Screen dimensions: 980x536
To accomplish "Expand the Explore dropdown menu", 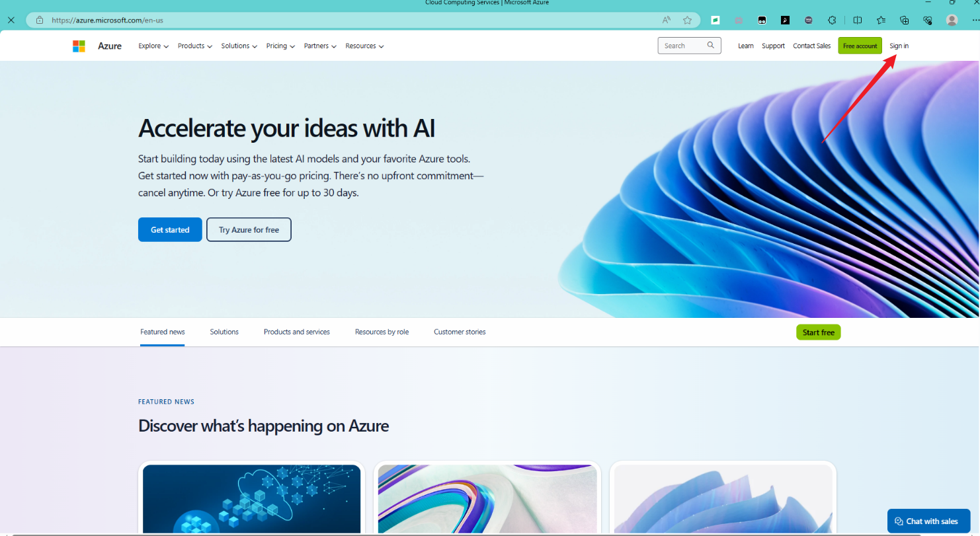I will pos(153,46).
